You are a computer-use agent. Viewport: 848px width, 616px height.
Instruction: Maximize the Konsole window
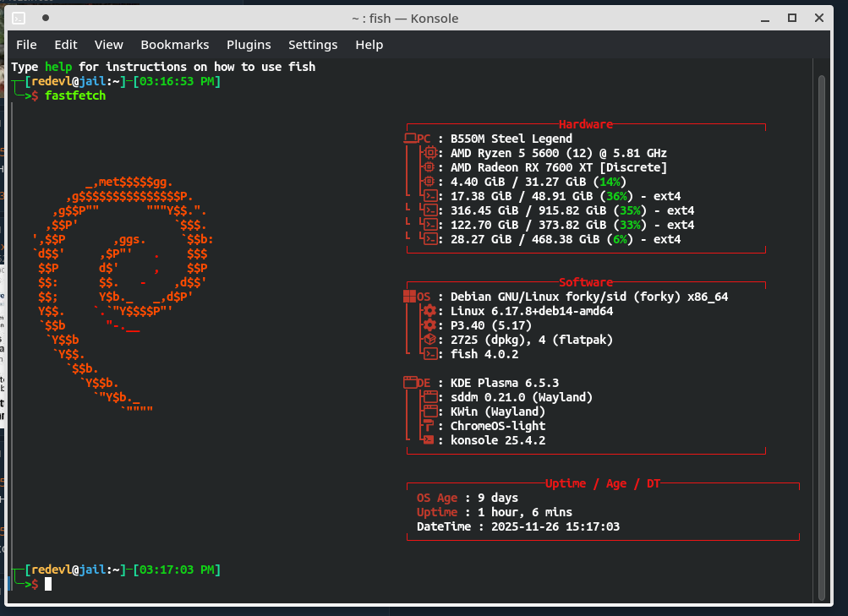791,18
